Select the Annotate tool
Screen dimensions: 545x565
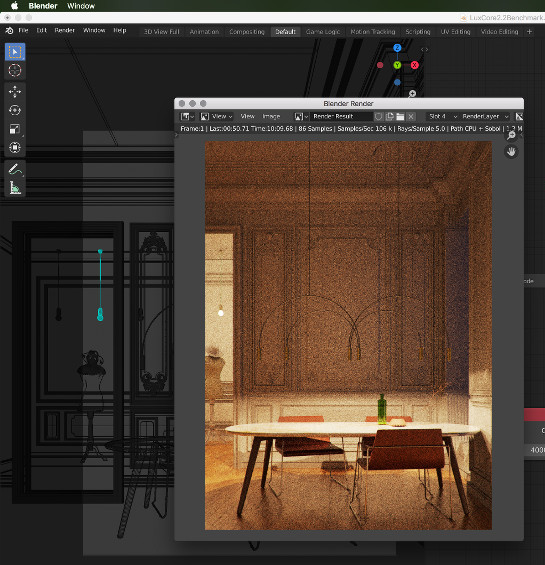point(15,169)
